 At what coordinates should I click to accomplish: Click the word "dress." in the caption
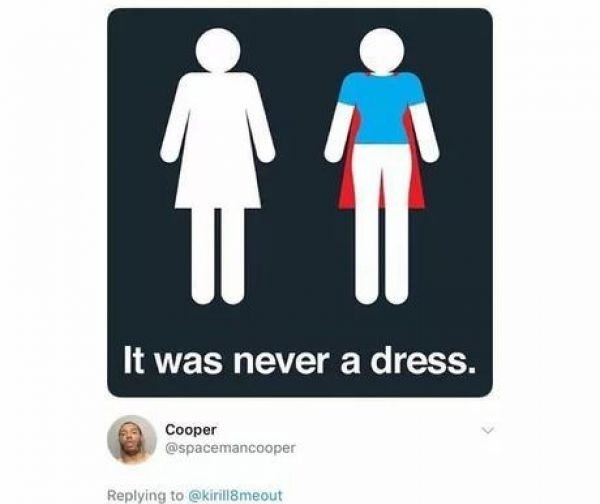click(423, 361)
